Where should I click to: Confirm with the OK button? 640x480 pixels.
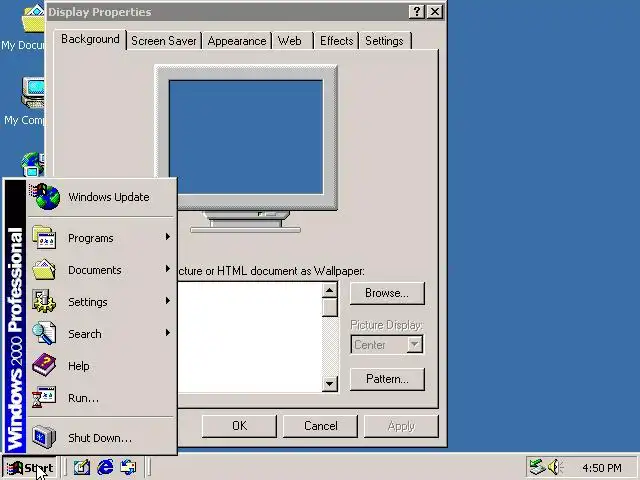pos(239,426)
